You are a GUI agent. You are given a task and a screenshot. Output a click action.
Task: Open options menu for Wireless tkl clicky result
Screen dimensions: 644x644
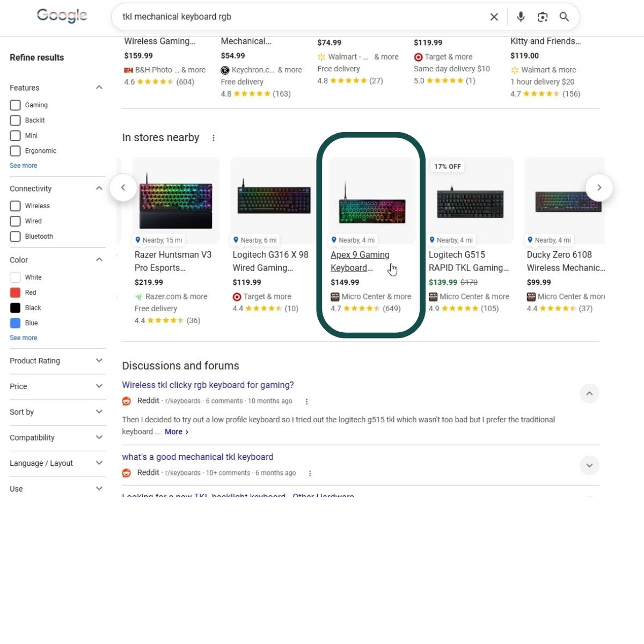tap(307, 401)
